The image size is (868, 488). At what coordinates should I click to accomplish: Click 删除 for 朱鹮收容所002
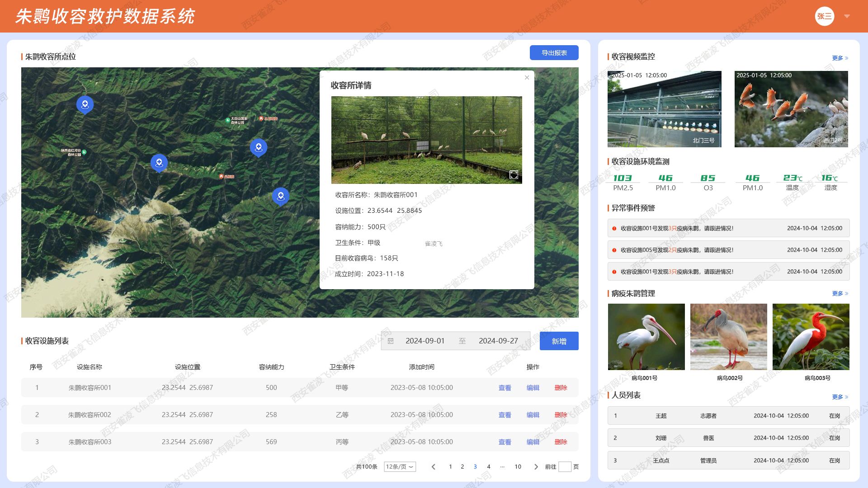(x=561, y=415)
